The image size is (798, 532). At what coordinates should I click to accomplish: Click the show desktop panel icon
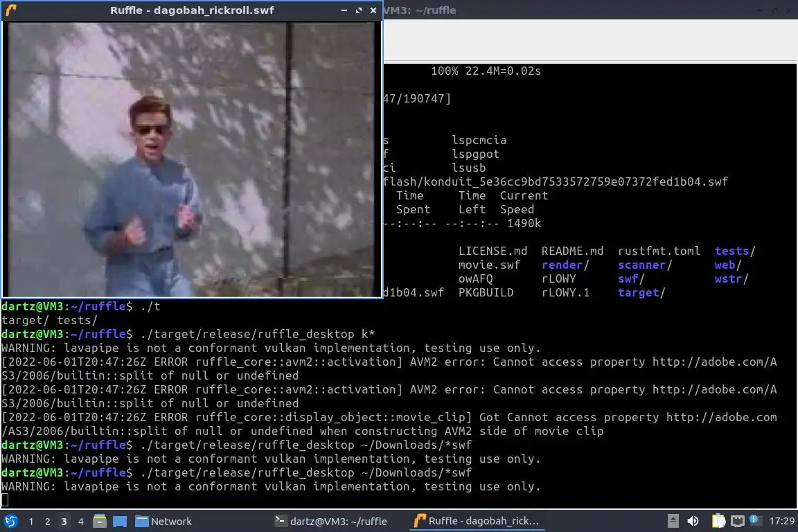coord(120,522)
